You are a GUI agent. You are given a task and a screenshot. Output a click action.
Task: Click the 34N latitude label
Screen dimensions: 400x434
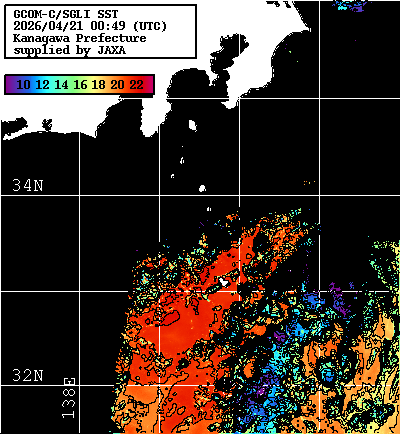[28, 185]
